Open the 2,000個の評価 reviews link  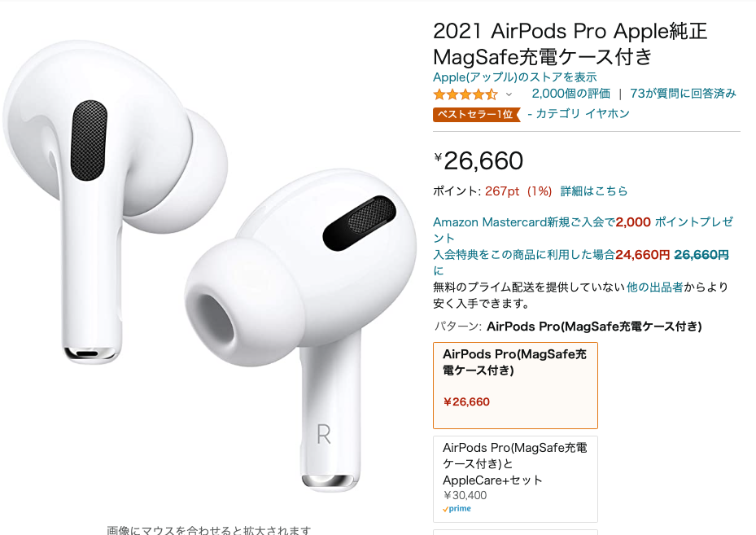tap(570, 94)
